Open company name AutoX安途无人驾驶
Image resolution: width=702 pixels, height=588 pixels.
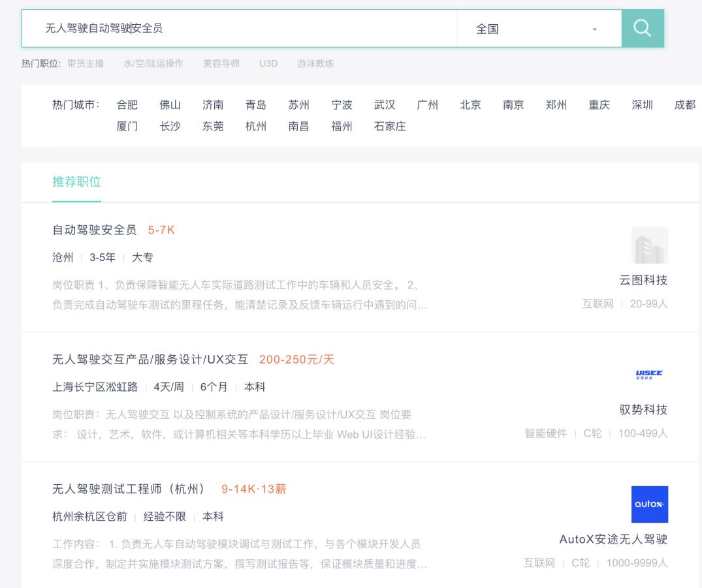(x=613, y=539)
